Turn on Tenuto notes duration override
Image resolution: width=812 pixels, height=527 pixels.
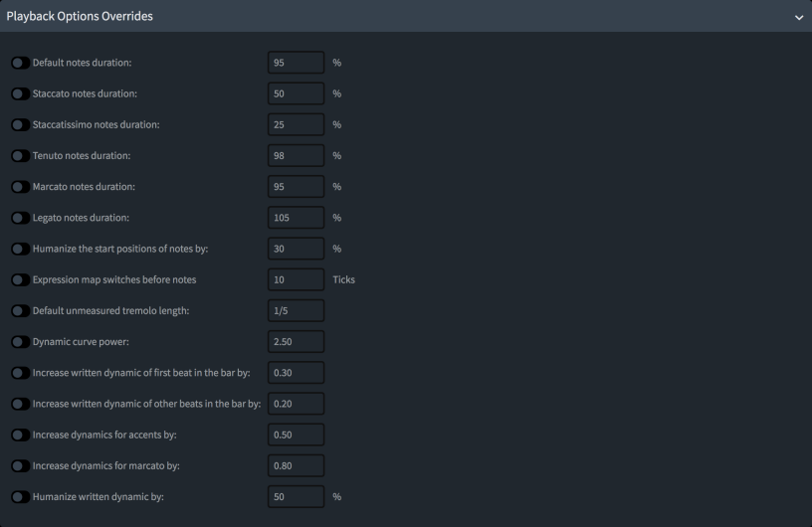tap(19, 156)
